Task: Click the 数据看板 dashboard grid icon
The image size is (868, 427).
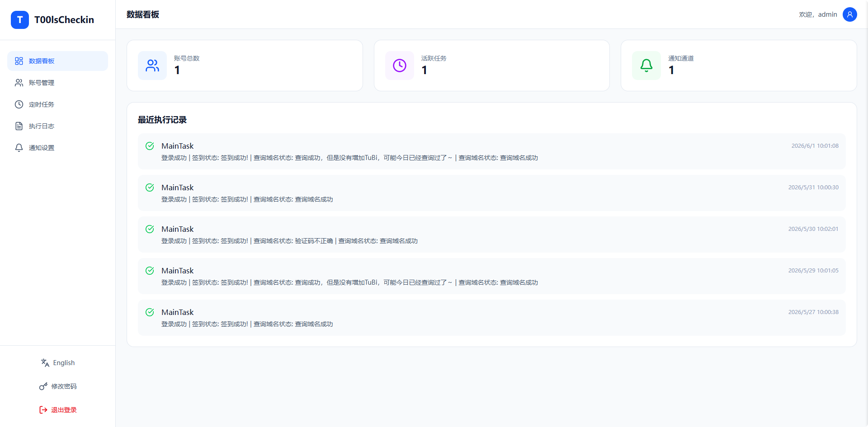Action: pos(19,61)
